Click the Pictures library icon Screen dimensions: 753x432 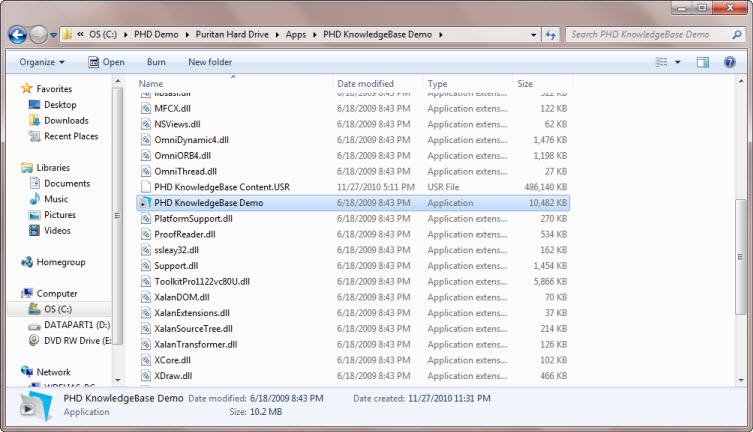pyautogui.click(x=35, y=215)
